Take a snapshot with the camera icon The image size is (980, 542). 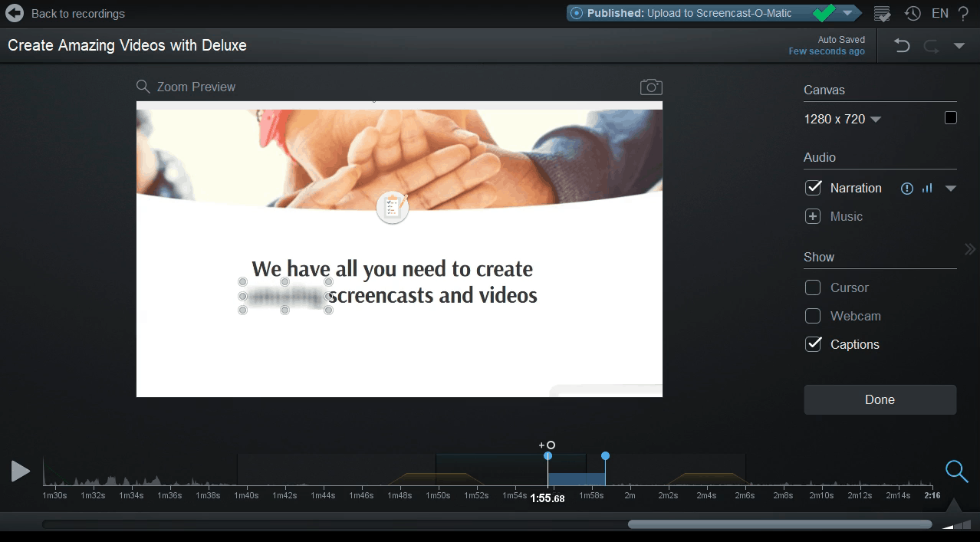click(650, 86)
